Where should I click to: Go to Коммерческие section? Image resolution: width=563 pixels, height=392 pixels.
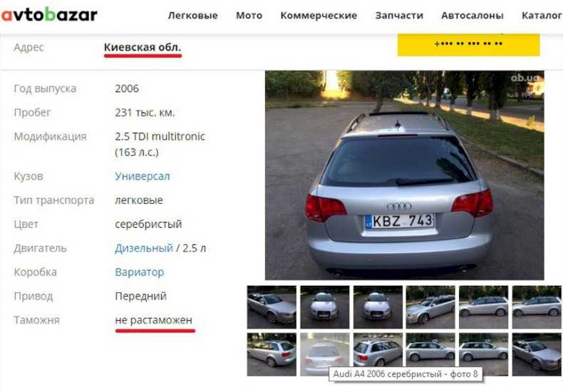(319, 16)
